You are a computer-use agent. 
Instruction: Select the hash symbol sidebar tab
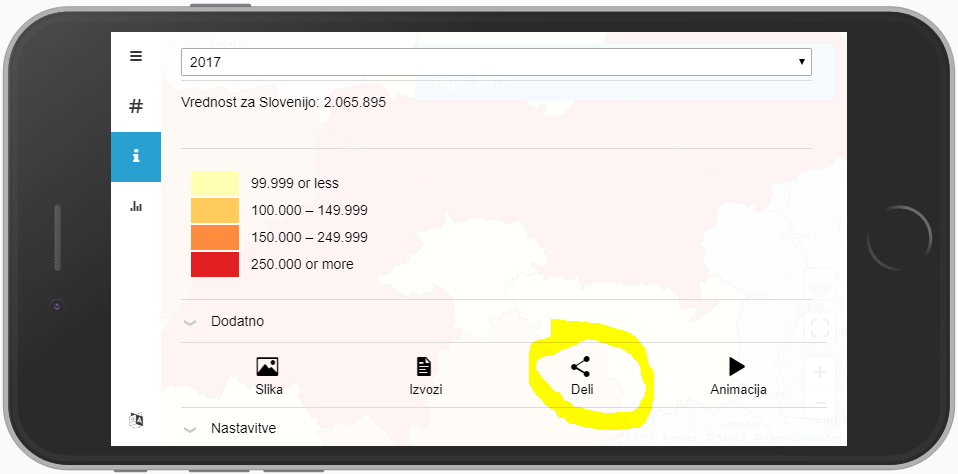tap(136, 106)
